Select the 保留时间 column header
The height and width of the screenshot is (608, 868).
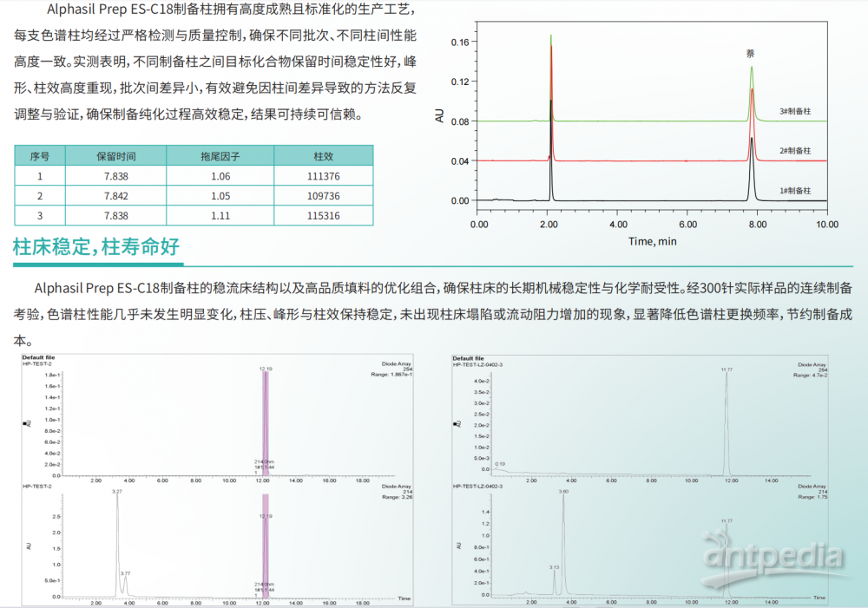coord(115,156)
